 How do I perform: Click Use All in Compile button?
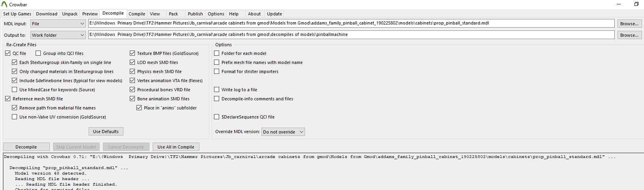click(x=176, y=147)
